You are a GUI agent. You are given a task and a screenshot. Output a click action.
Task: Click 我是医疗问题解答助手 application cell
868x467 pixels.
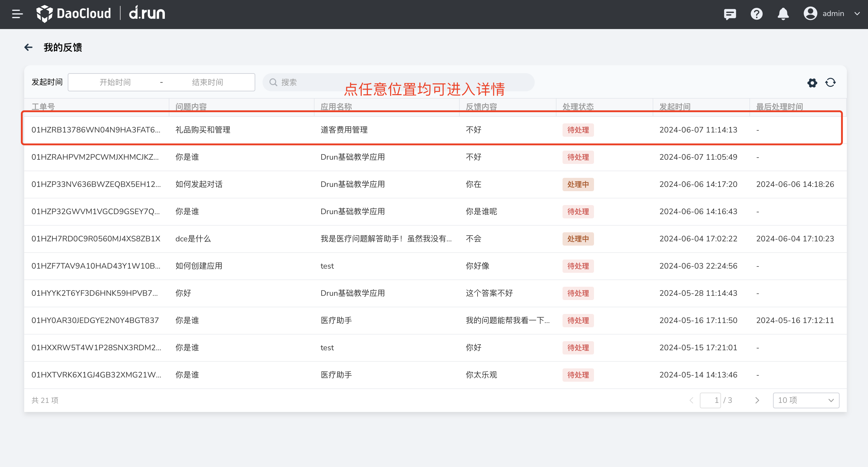(x=386, y=239)
